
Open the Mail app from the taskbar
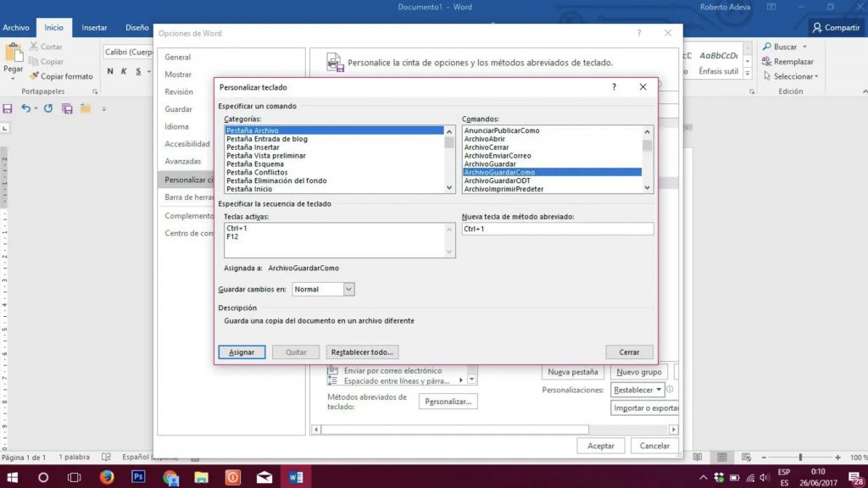[264, 475]
